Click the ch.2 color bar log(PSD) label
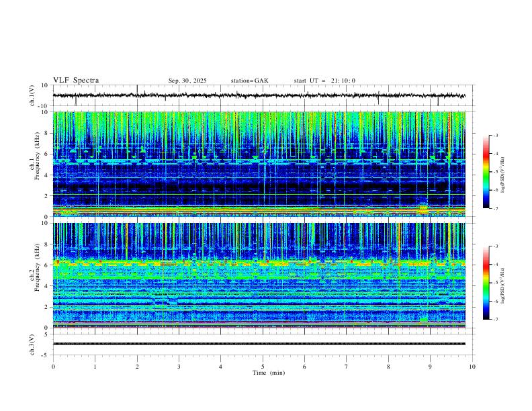 (x=503, y=285)
